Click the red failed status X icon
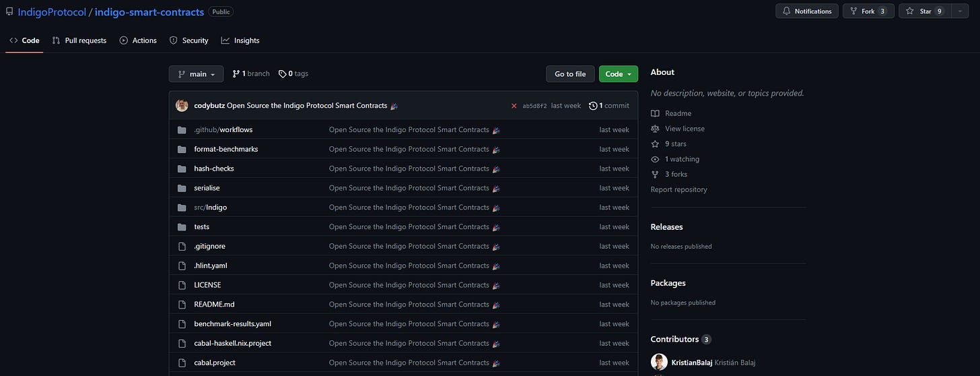980x376 pixels. 514,106
